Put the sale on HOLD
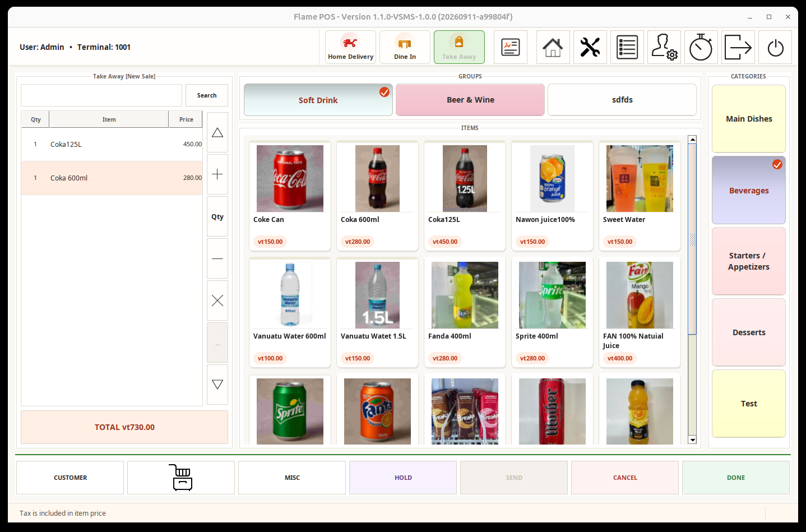The image size is (806, 532). [x=403, y=478]
